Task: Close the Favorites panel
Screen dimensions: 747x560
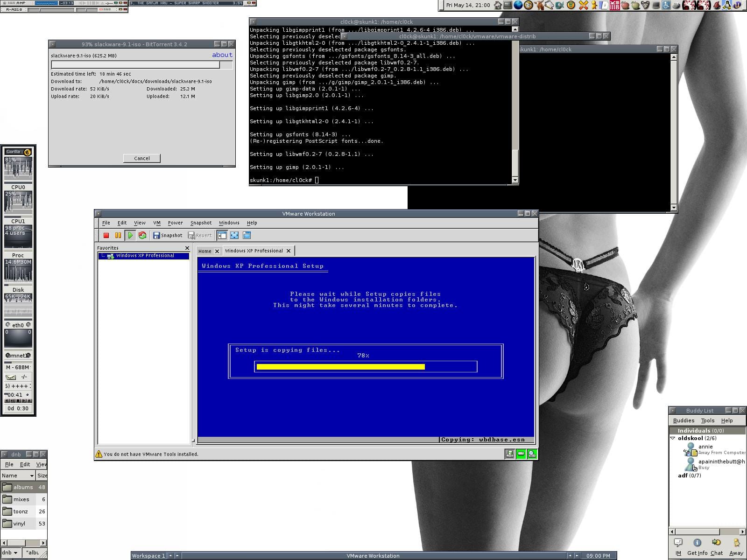Action: tap(187, 248)
